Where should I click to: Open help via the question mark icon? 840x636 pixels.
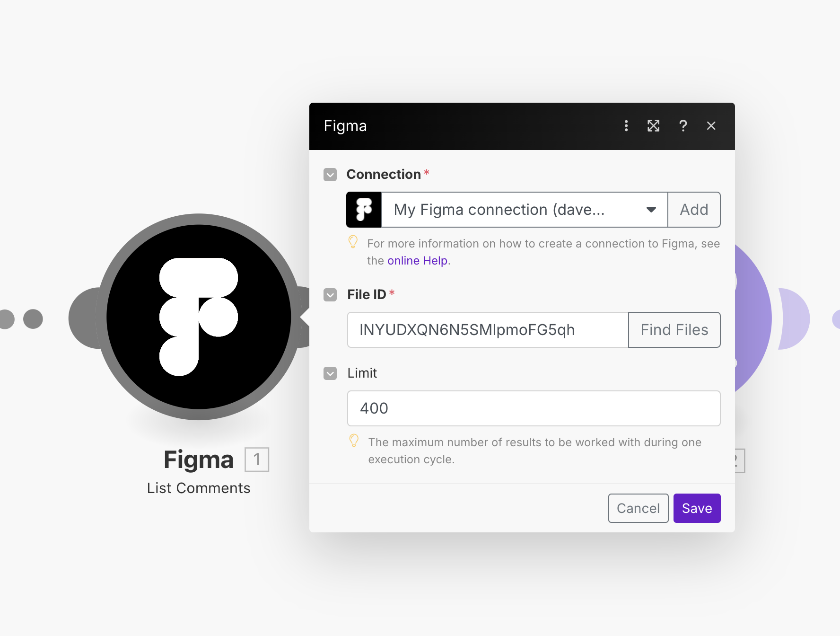683,126
